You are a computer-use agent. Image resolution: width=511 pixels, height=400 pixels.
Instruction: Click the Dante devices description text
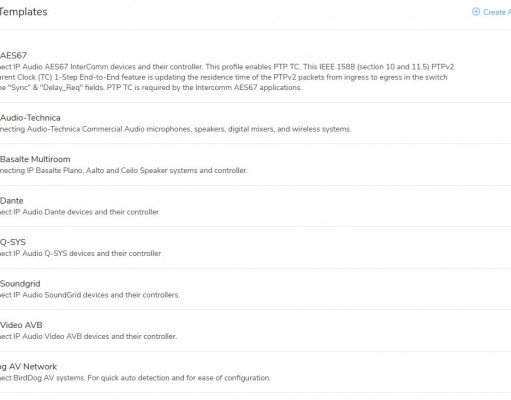tap(79, 212)
